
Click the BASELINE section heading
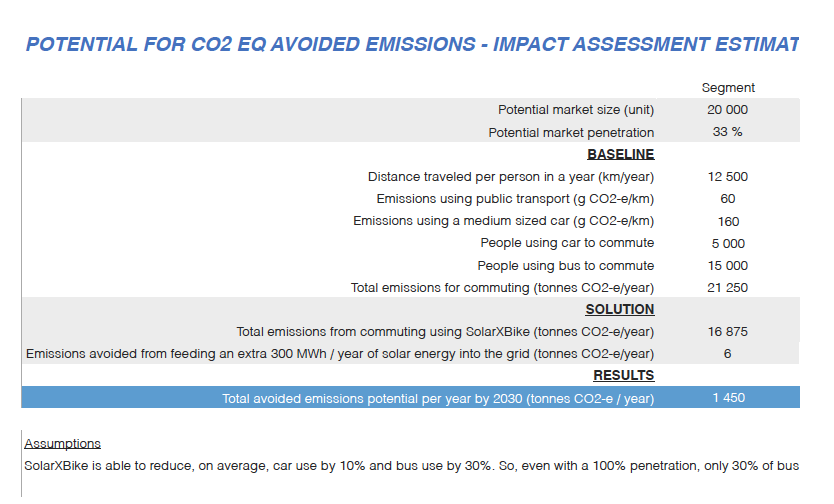pyautogui.click(x=620, y=154)
